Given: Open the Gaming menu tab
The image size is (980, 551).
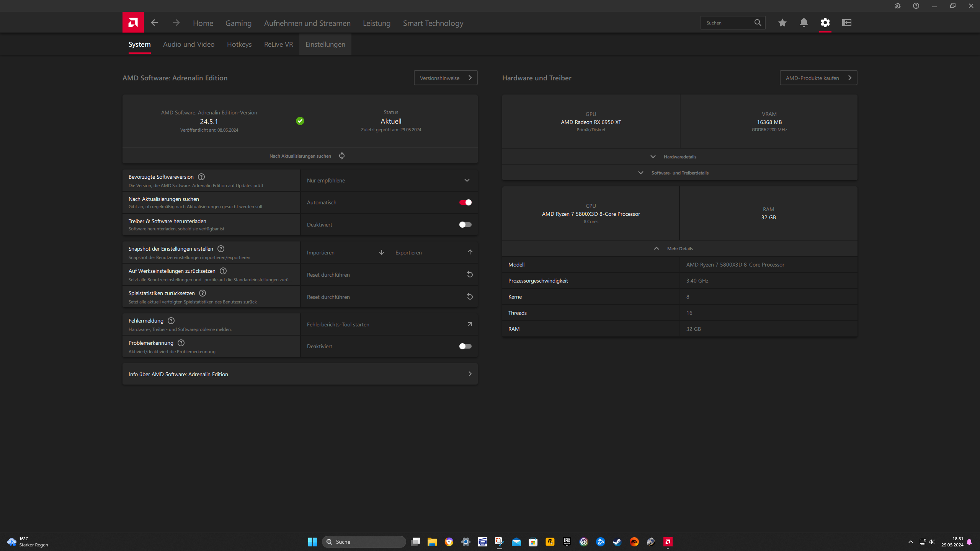Looking at the screenshot, I should (238, 23).
